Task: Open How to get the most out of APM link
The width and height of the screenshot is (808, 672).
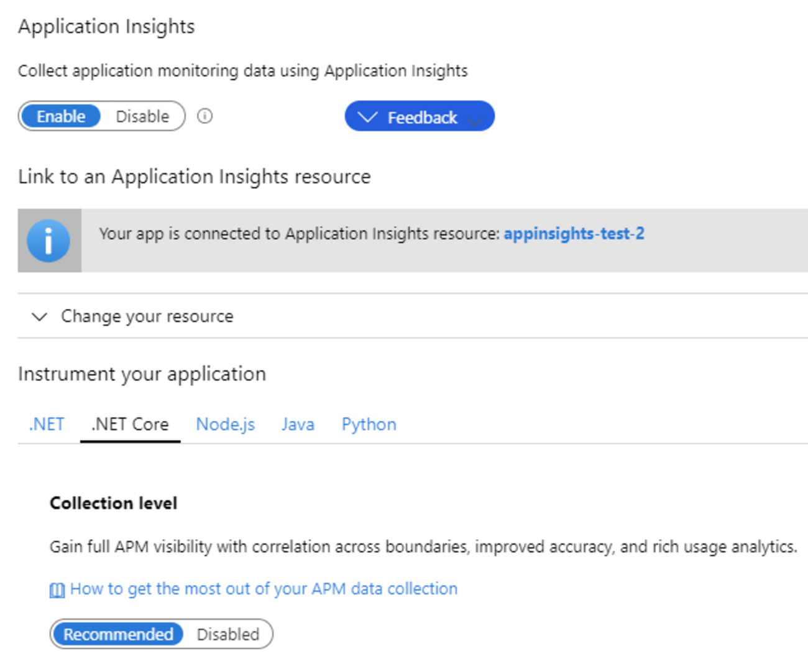Action: coord(264,589)
